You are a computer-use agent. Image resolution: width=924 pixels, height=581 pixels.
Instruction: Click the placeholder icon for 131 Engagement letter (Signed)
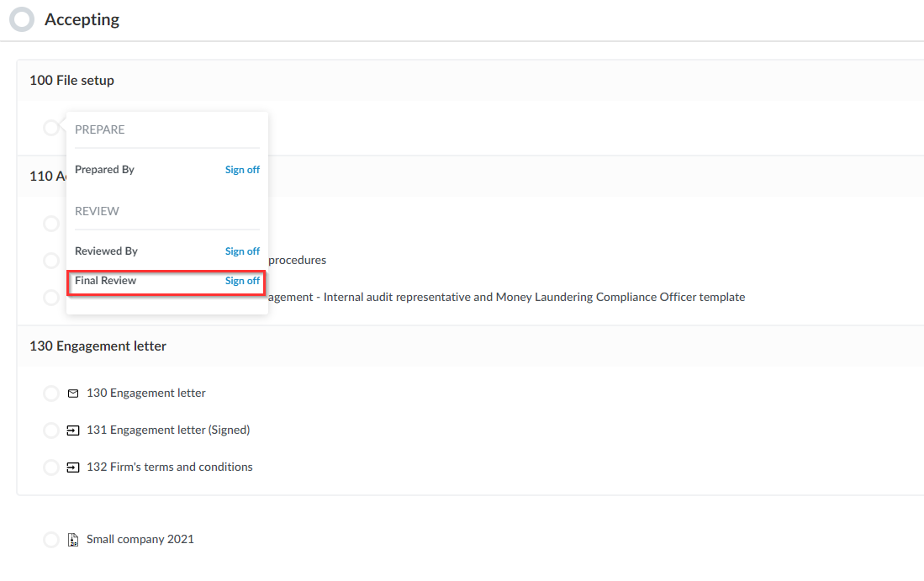click(73, 430)
